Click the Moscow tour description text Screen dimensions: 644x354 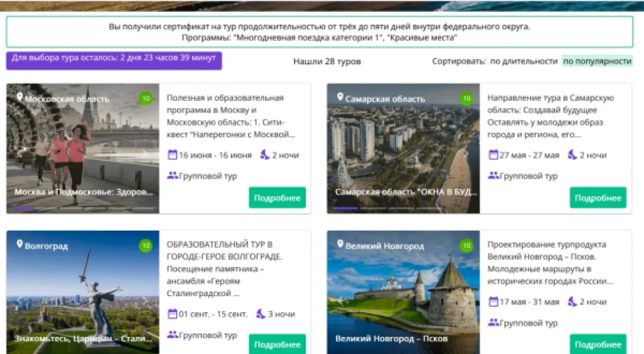click(x=231, y=116)
